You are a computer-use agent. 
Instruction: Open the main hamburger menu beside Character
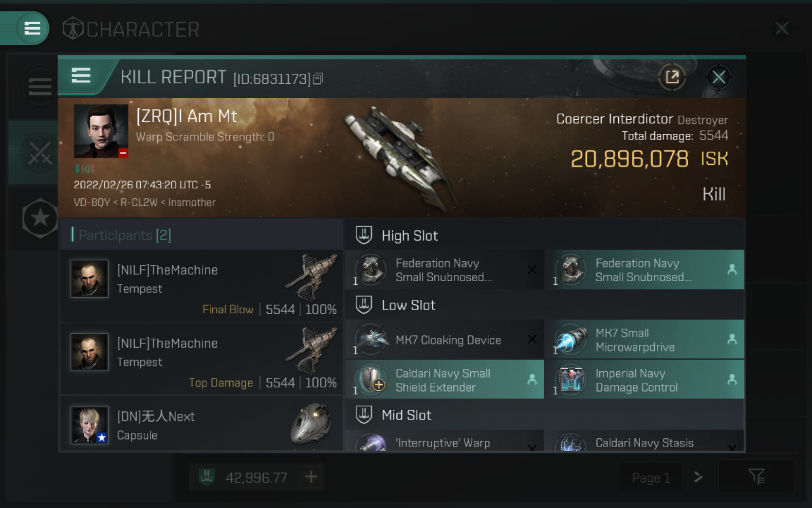pyautogui.click(x=32, y=28)
